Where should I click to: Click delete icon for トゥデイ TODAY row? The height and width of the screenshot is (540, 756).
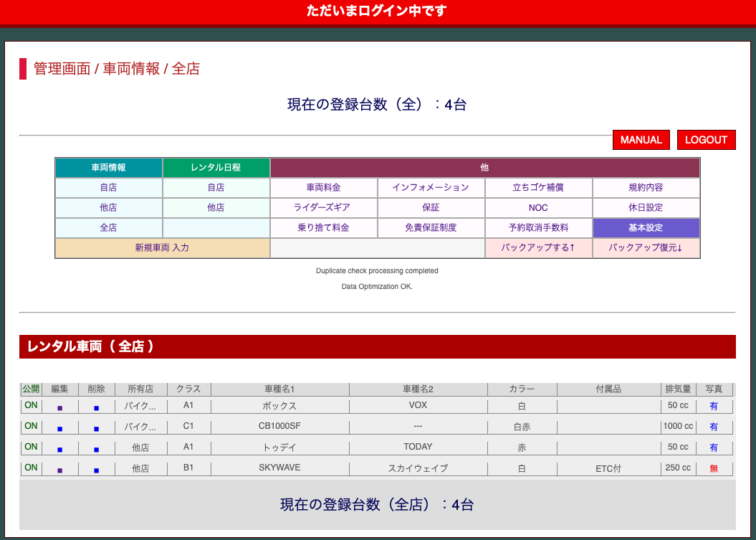(97, 450)
